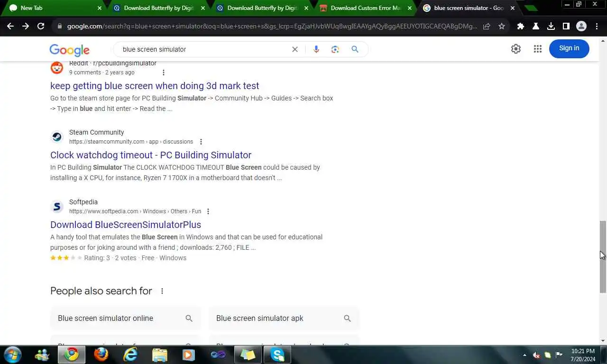Open the Windows Start button

point(13,355)
